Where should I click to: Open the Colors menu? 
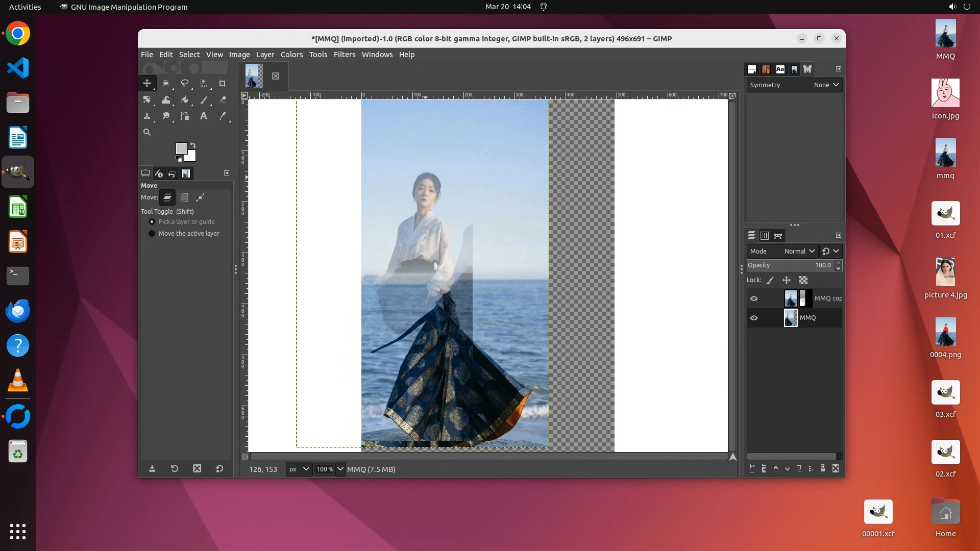[x=291, y=55]
